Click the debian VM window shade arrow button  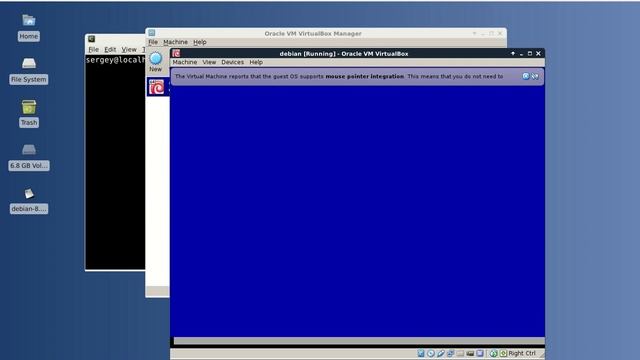point(513,53)
